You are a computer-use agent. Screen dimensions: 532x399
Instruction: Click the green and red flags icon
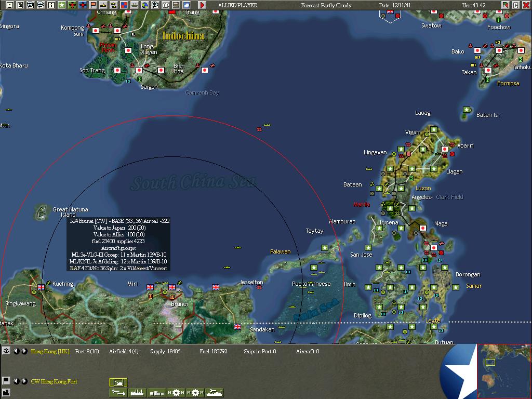pos(506,5)
